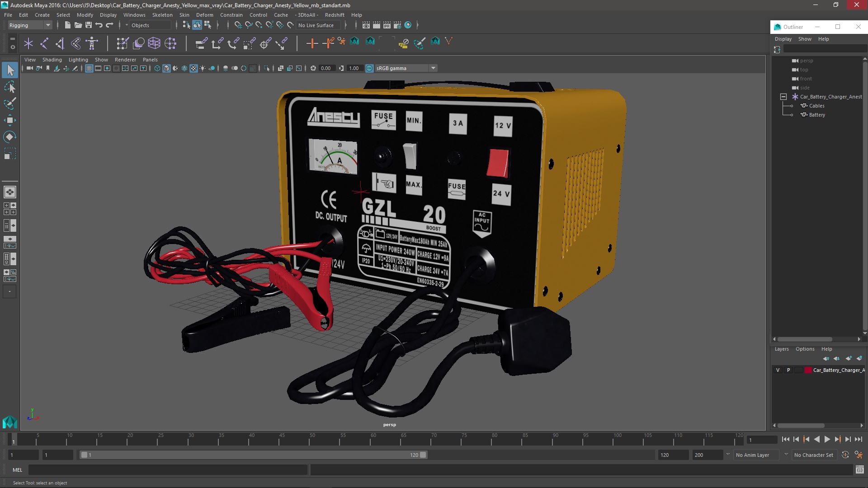This screenshot has height=488, width=868.
Task: Click the IK Handle shelf tool
Action: (60, 43)
